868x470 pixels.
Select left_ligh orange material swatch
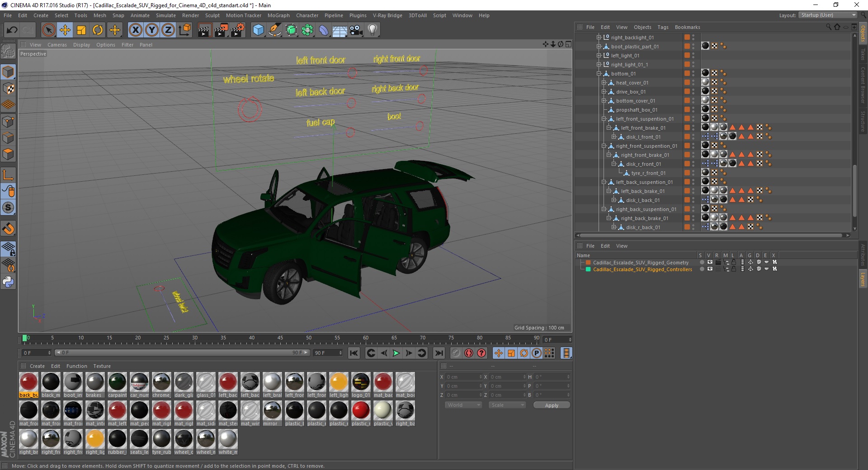click(339, 385)
